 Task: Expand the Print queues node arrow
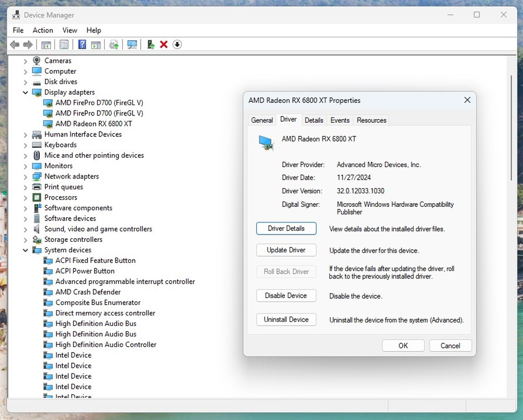tap(25, 187)
